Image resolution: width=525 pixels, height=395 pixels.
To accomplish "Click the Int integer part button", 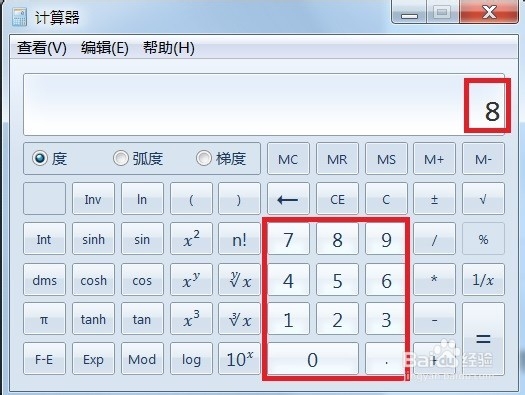I will (44, 239).
